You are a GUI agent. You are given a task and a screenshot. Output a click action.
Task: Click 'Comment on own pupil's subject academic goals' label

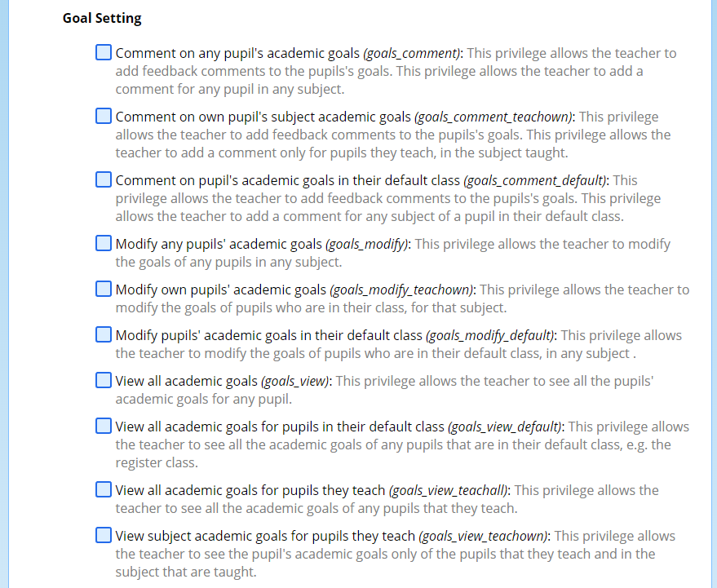[263, 117]
